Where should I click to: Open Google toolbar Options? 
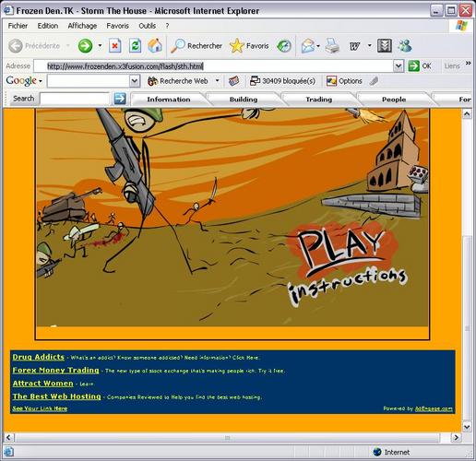pyautogui.click(x=344, y=81)
